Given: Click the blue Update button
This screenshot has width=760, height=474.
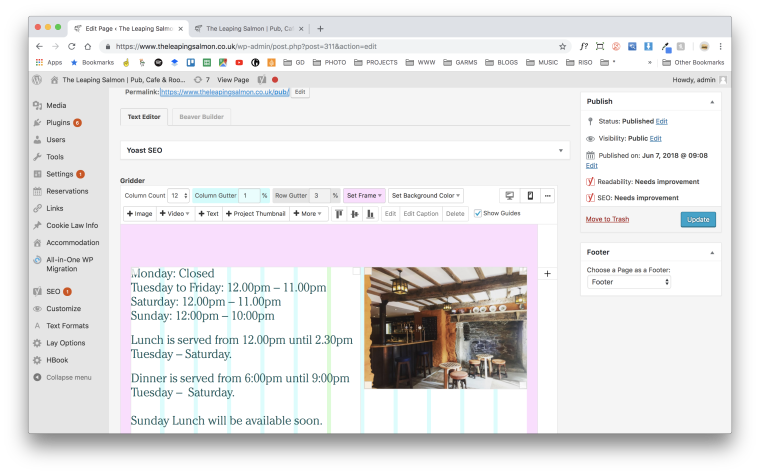Looking at the screenshot, I should pyautogui.click(x=698, y=219).
